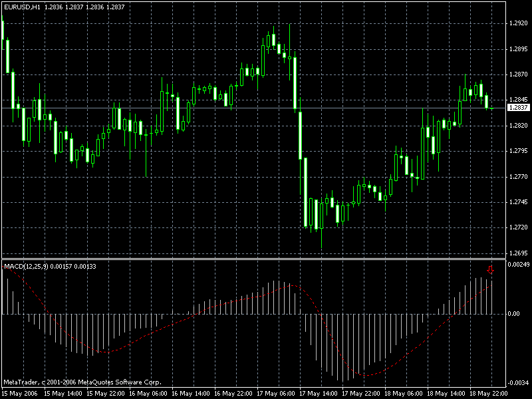Click the 1.2770 price scale label
Image resolution: width=532 pixels, height=399 pixels.
pos(519,177)
